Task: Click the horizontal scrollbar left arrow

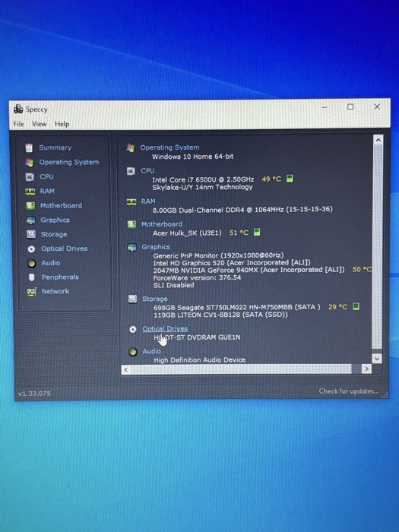Action: pyautogui.click(x=125, y=369)
